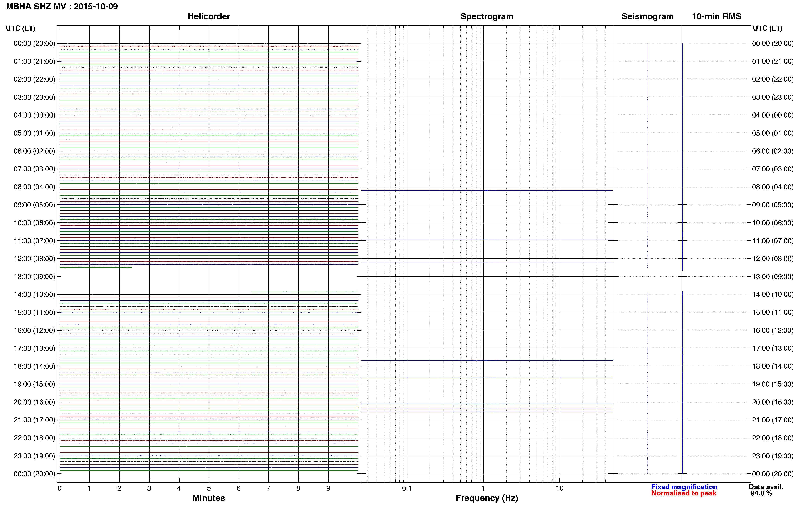This screenshot has height=508, width=812.
Task: Click the short green helicorder trace after 12:00
Action: coord(96,267)
